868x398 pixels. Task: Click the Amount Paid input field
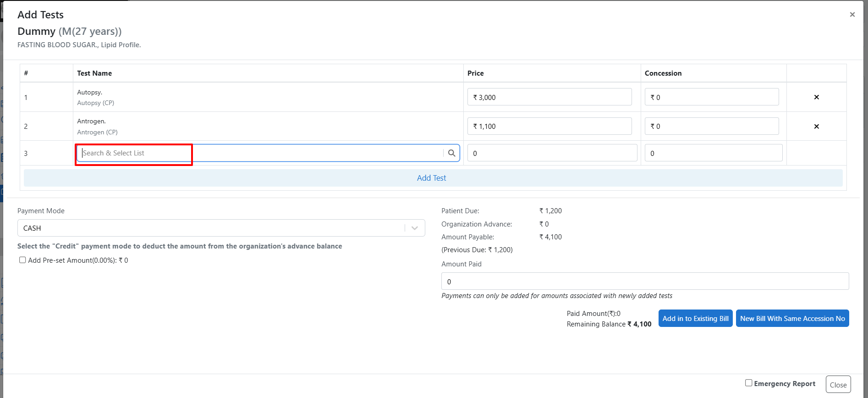(x=645, y=281)
